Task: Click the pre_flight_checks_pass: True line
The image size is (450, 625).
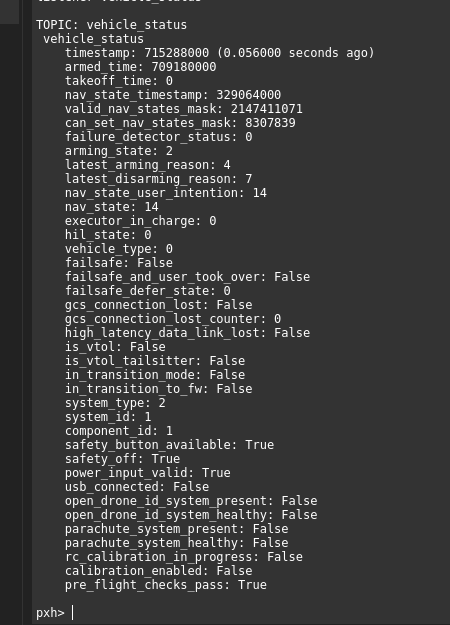Action: pos(166,585)
